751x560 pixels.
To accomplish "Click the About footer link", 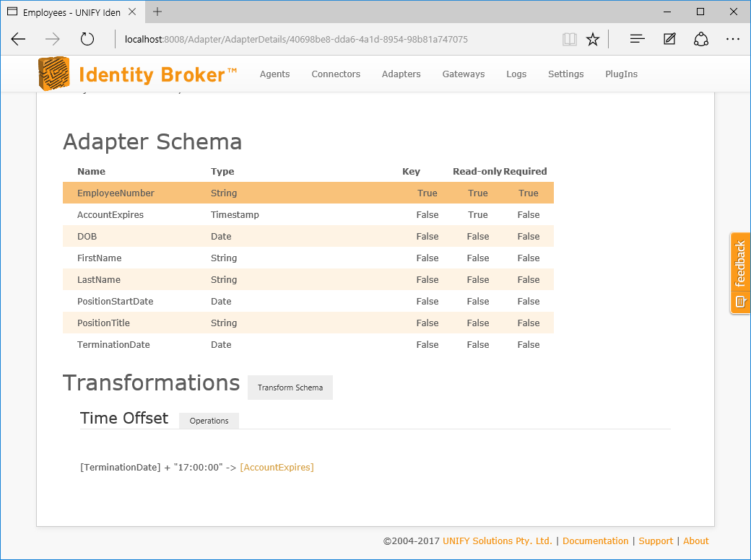I will [696, 541].
